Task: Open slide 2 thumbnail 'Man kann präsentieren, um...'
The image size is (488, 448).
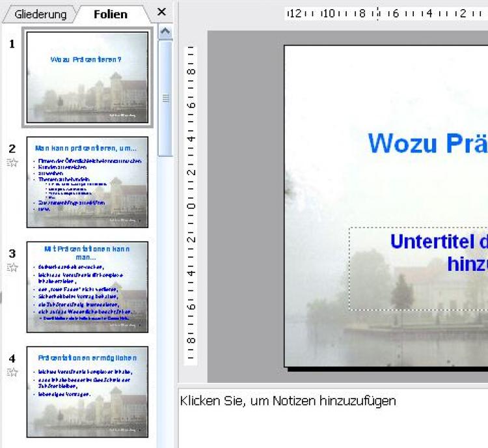Action: (87, 182)
